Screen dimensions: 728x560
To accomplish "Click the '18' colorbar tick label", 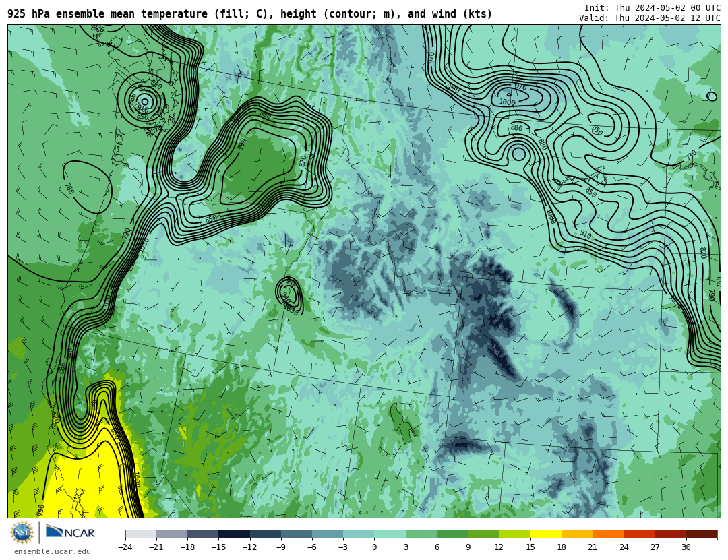I will pos(562,547).
